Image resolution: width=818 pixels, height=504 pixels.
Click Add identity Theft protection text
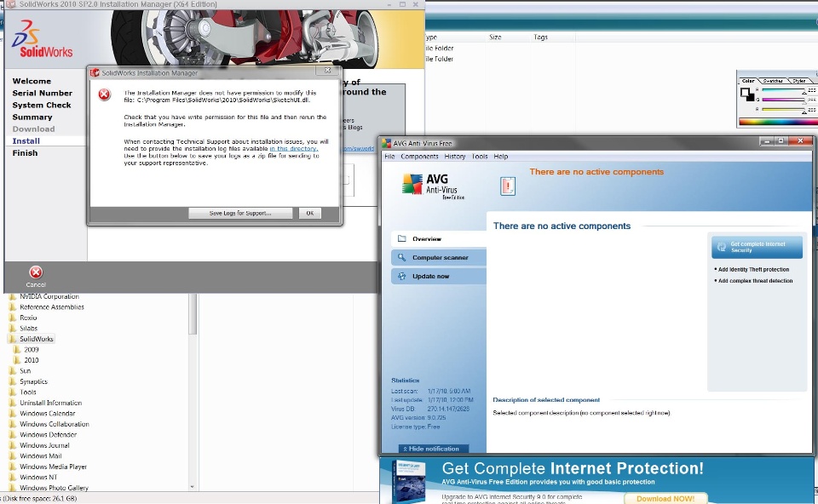click(x=753, y=270)
